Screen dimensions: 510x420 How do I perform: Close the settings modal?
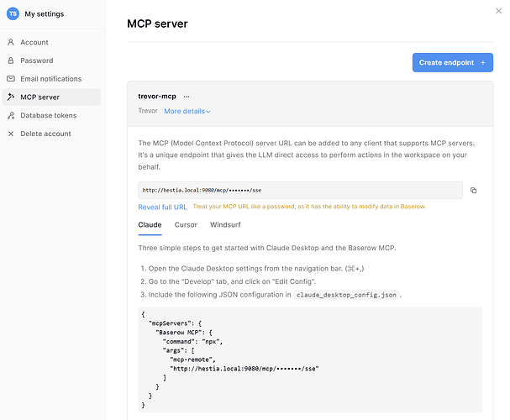(498, 11)
